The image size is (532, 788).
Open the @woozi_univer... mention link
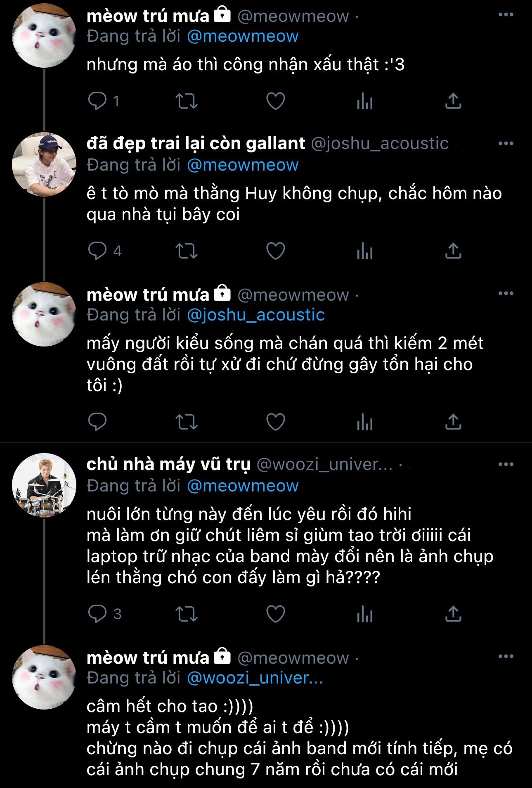point(255,678)
